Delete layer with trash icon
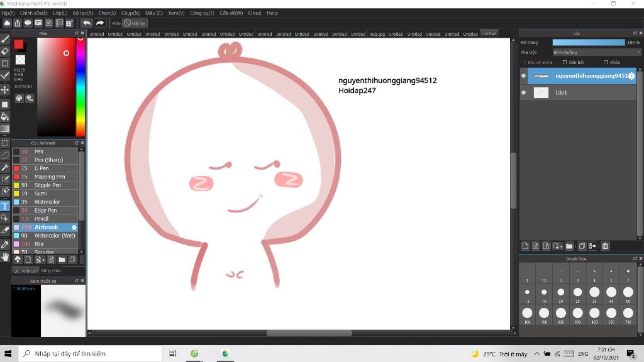Screen dimensions: 644x362 click(x=605, y=246)
